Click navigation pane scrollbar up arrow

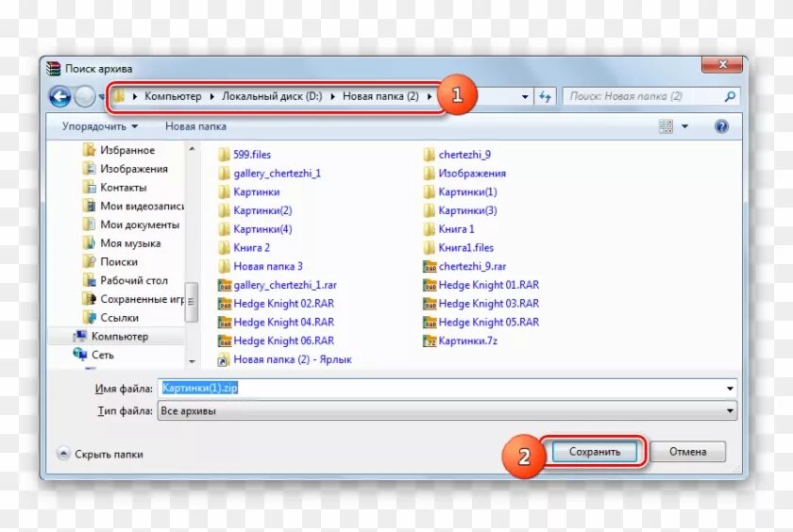192,148
